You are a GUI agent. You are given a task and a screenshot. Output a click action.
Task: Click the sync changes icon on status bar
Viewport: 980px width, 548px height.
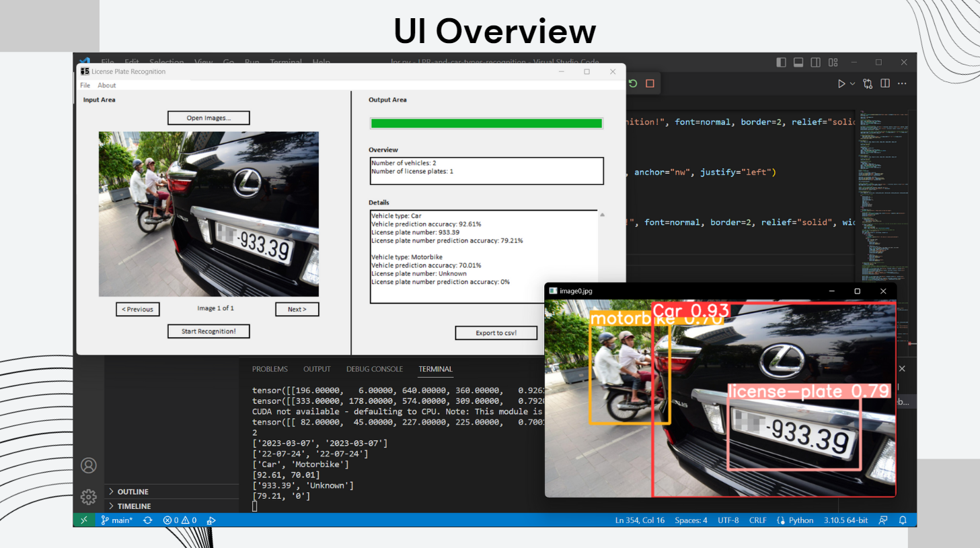147,520
